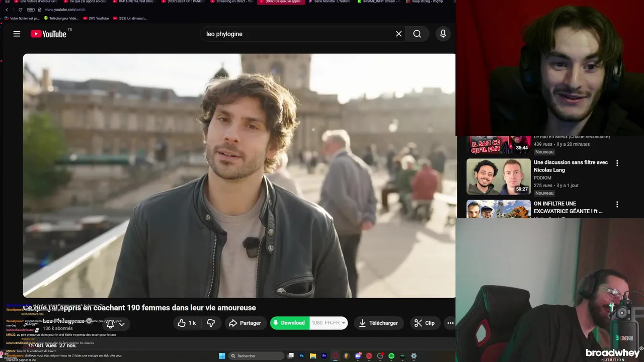The height and width of the screenshot is (362, 644).
Task: Open the settings gear in the taskbar
Action: [414, 356]
